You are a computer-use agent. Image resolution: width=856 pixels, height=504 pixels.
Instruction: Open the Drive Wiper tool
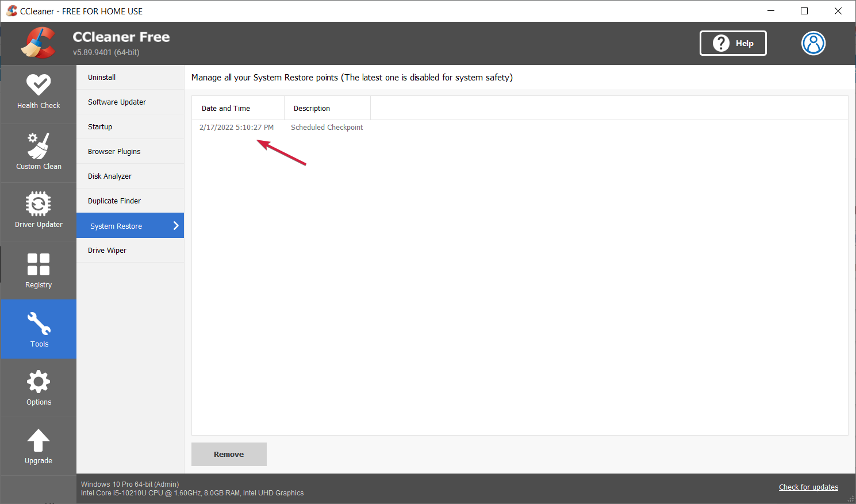[x=130, y=251]
